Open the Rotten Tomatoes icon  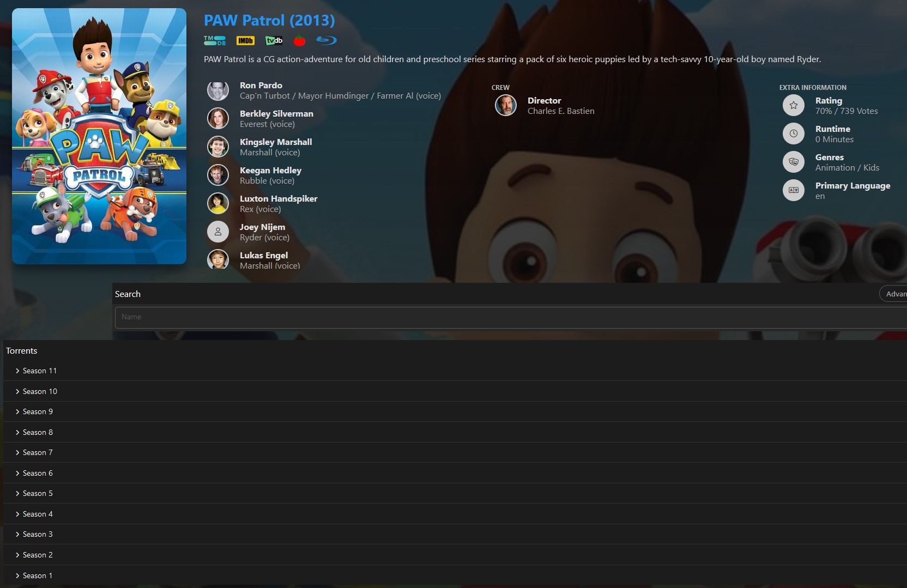(299, 41)
